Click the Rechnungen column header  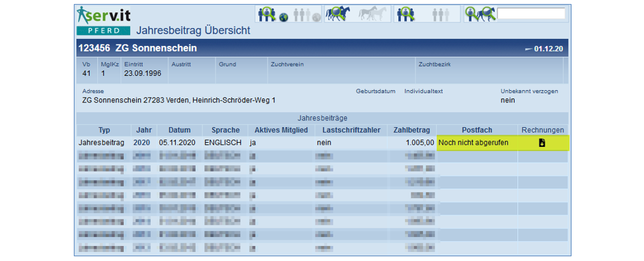click(543, 130)
